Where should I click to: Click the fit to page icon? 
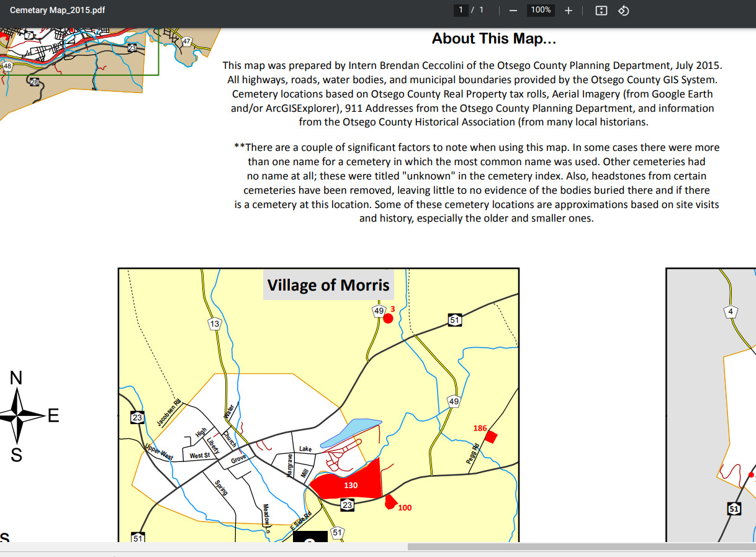(601, 11)
